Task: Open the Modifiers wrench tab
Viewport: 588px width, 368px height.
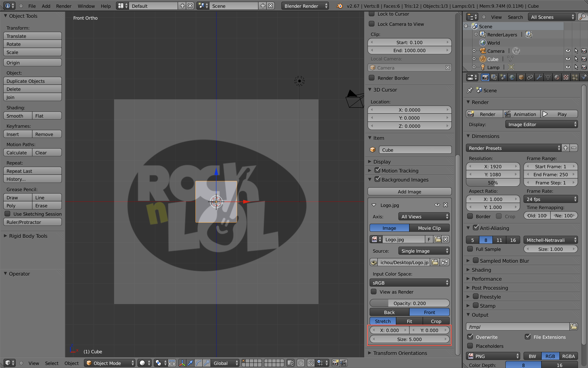Action: tap(539, 77)
